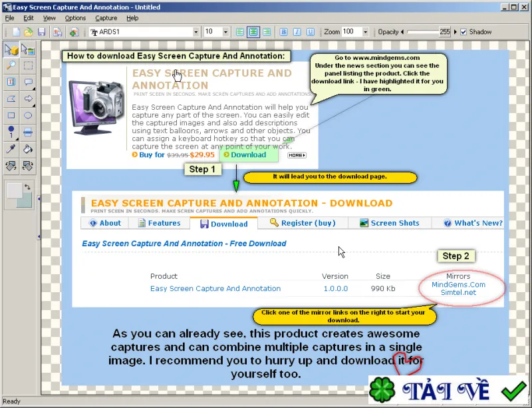The image size is (532, 408).
Task: Open the File menu
Action: click(x=9, y=18)
